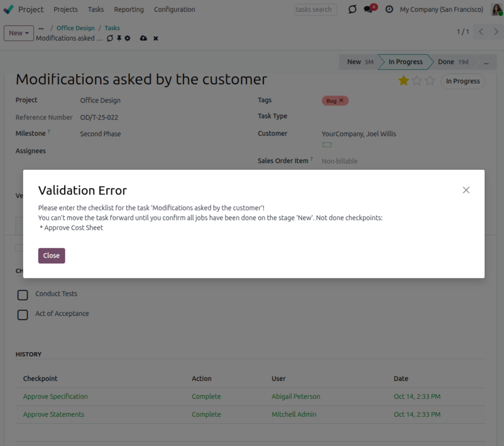
Task: Set priority with the third star
Action: pyautogui.click(x=430, y=81)
